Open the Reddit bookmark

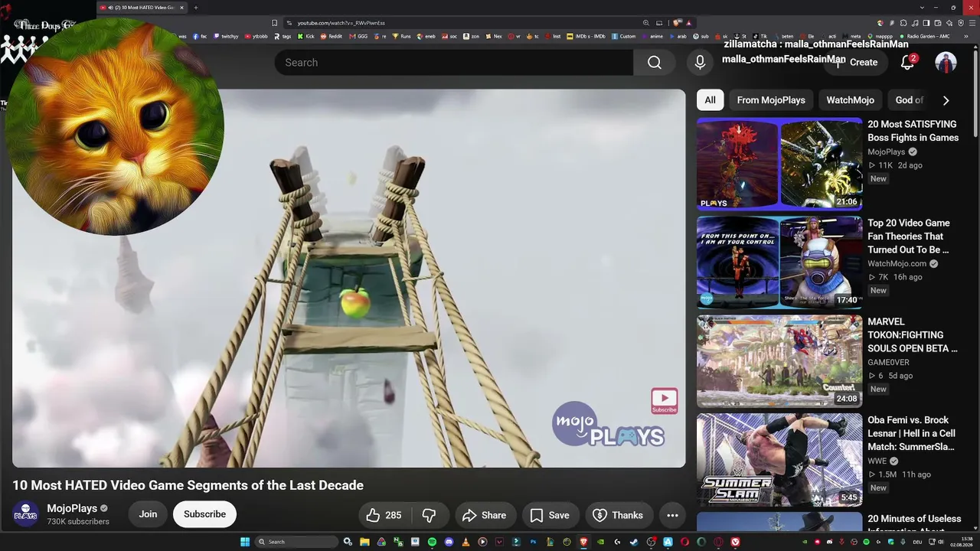click(x=332, y=36)
